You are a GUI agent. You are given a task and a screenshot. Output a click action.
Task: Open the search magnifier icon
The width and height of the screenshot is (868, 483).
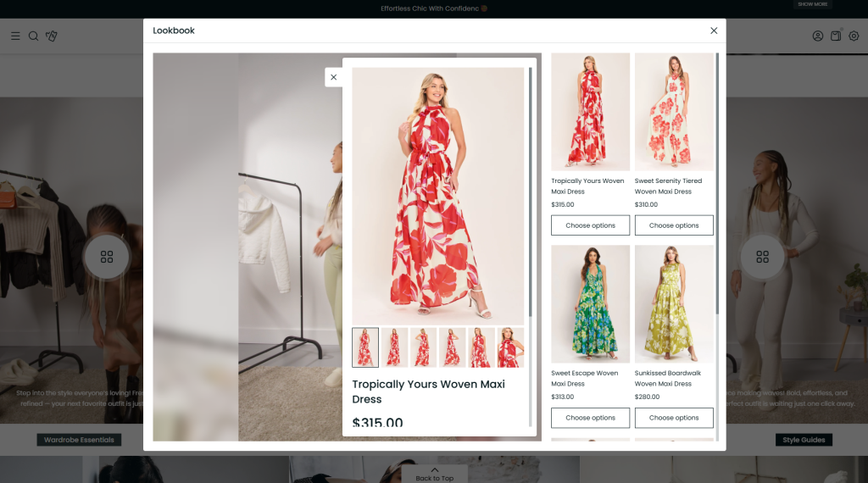click(33, 36)
